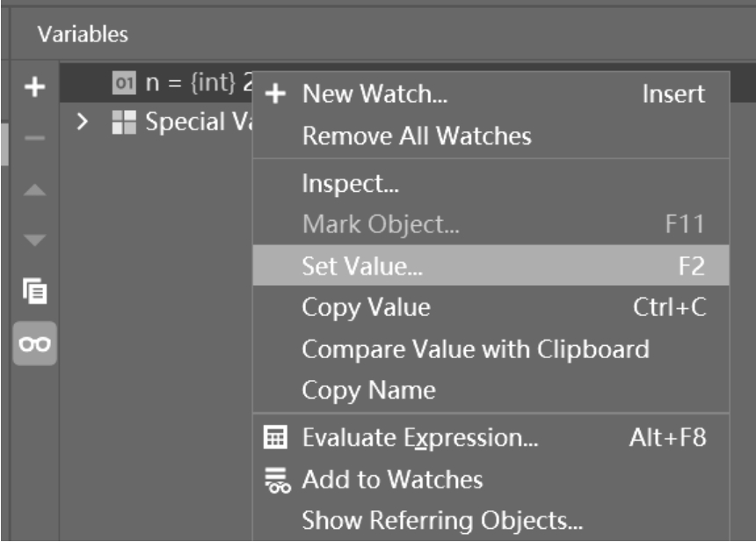The height and width of the screenshot is (542, 756).
Task: Choose Remove All Watches menu entry
Action: point(416,136)
